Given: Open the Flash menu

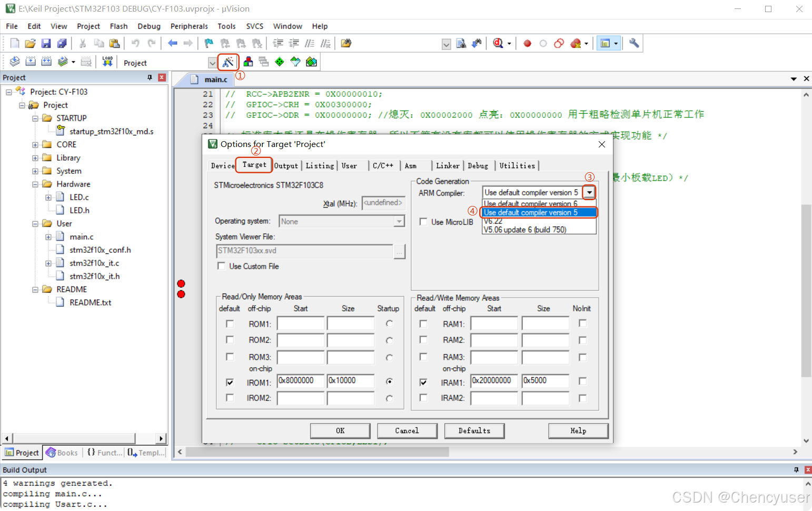Looking at the screenshot, I should [118, 26].
